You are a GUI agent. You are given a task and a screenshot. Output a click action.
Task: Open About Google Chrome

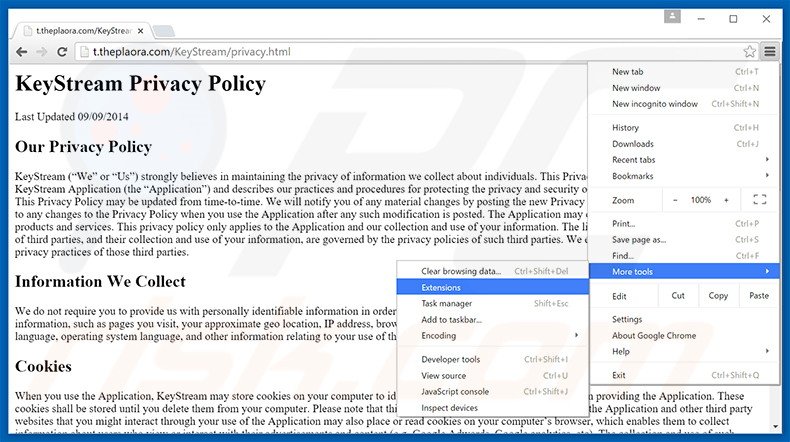(684, 335)
